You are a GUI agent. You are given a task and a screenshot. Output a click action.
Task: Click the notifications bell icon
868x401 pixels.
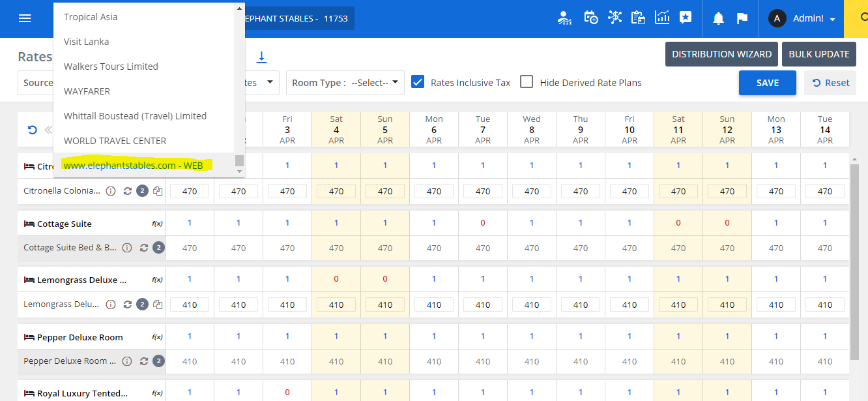point(718,18)
